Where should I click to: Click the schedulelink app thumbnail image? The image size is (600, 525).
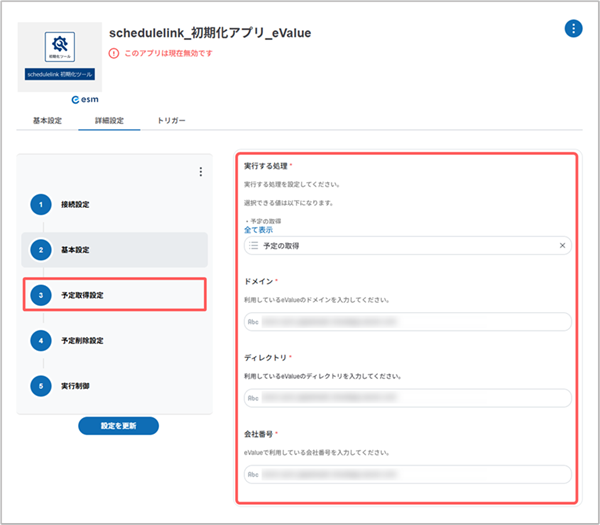(59, 55)
